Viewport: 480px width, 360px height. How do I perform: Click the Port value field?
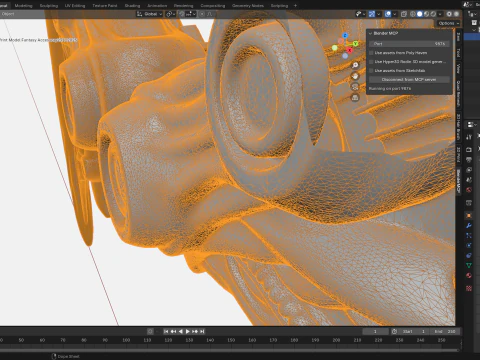pos(409,44)
